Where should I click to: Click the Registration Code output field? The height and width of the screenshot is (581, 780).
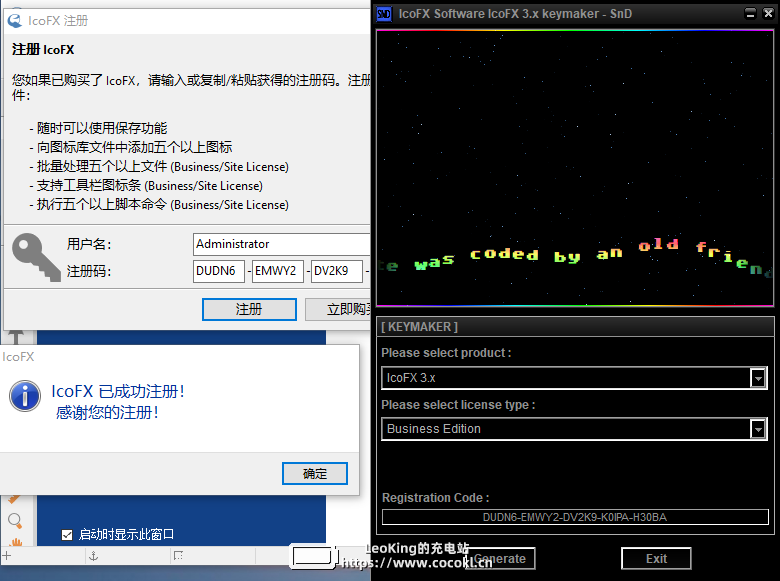tap(575, 517)
